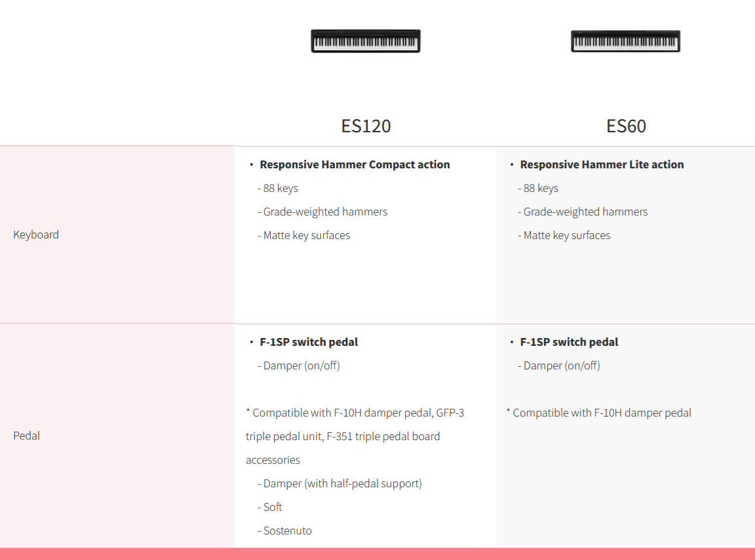Click the GFP-3 triple pedal unit note
Image resolution: width=755 pixels, height=560 pixels.
355,436
